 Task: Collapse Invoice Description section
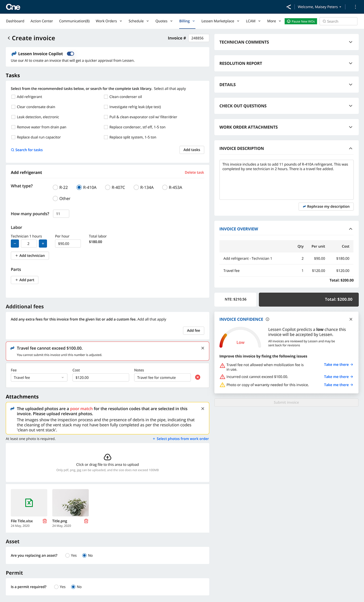click(350, 148)
